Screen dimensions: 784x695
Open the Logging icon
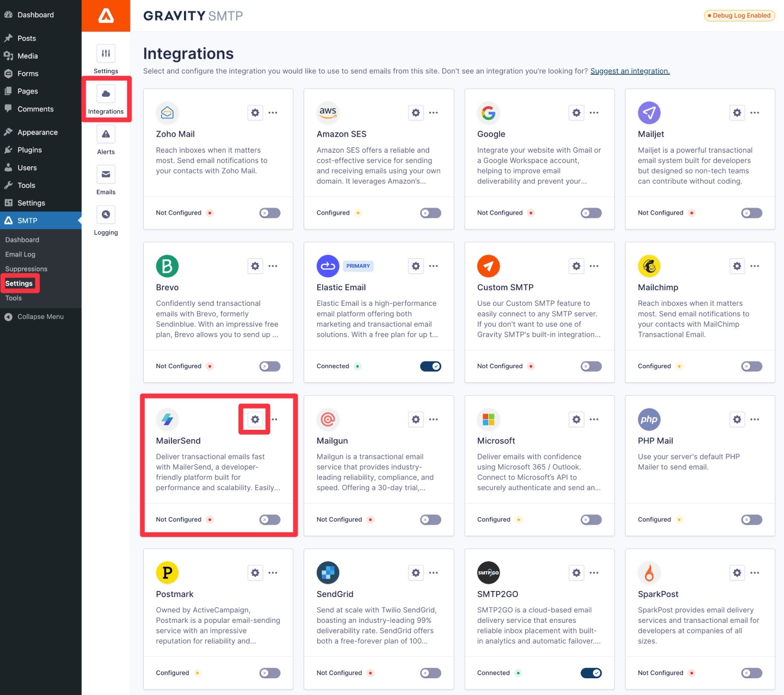coord(106,214)
